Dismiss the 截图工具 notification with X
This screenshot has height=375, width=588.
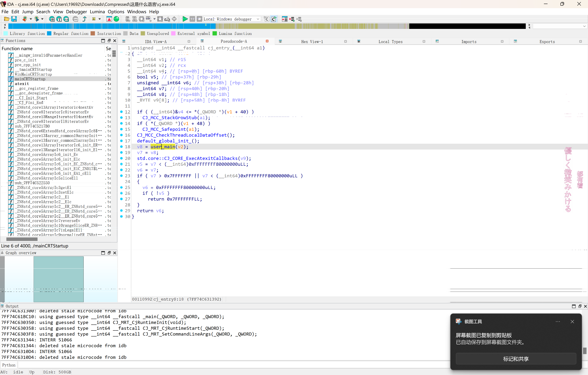pyautogui.click(x=572, y=321)
